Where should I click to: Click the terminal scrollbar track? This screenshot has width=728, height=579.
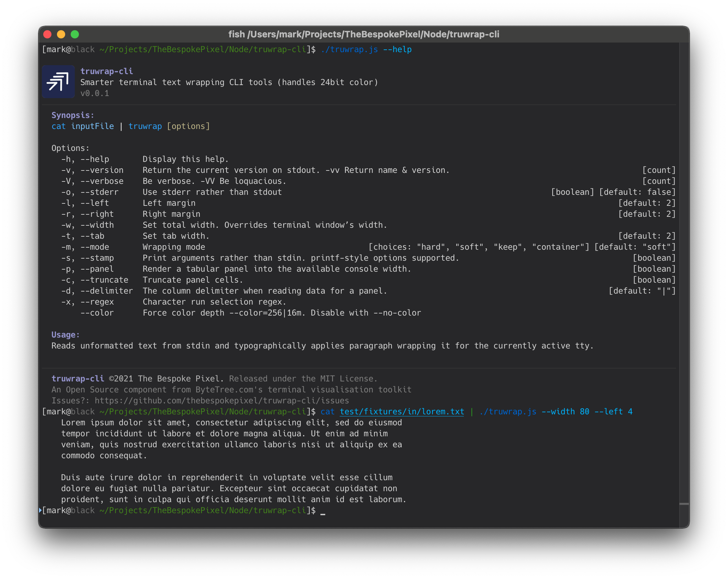point(684,274)
